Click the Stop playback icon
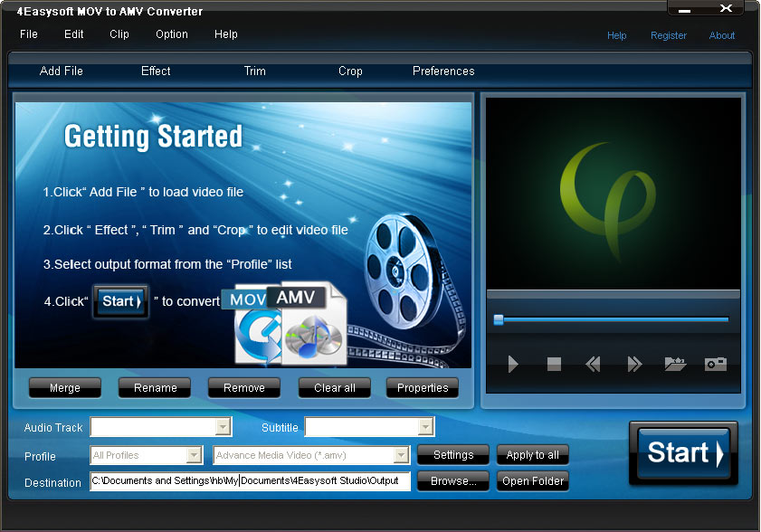Image resolution: width=761 pixels, height=532 pixels. [553, 364]
